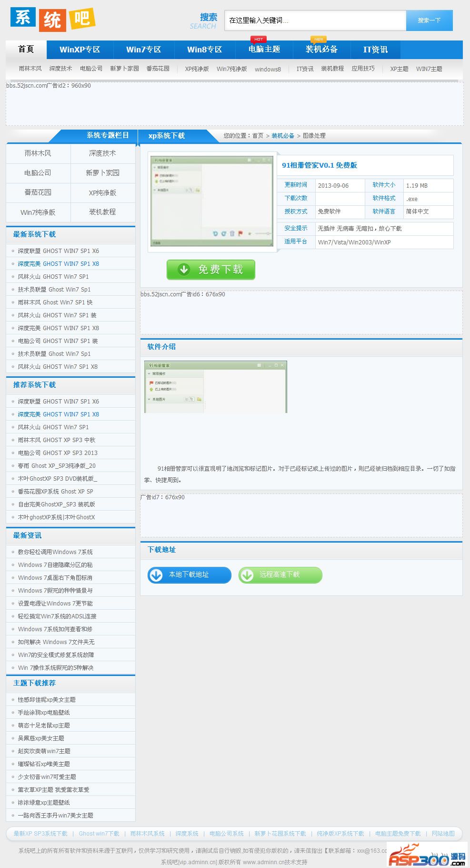Open 性感邱佳妮xp美女主题 theme link
Viewport: 470px width, 868px height.
47,700
